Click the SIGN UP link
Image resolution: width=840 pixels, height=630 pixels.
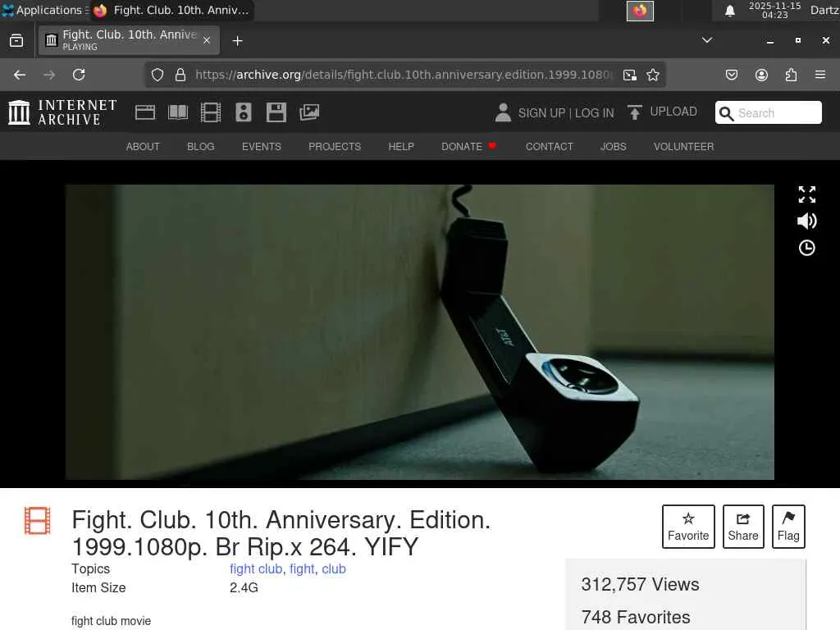pyautogui.click(x=541, y=113)
